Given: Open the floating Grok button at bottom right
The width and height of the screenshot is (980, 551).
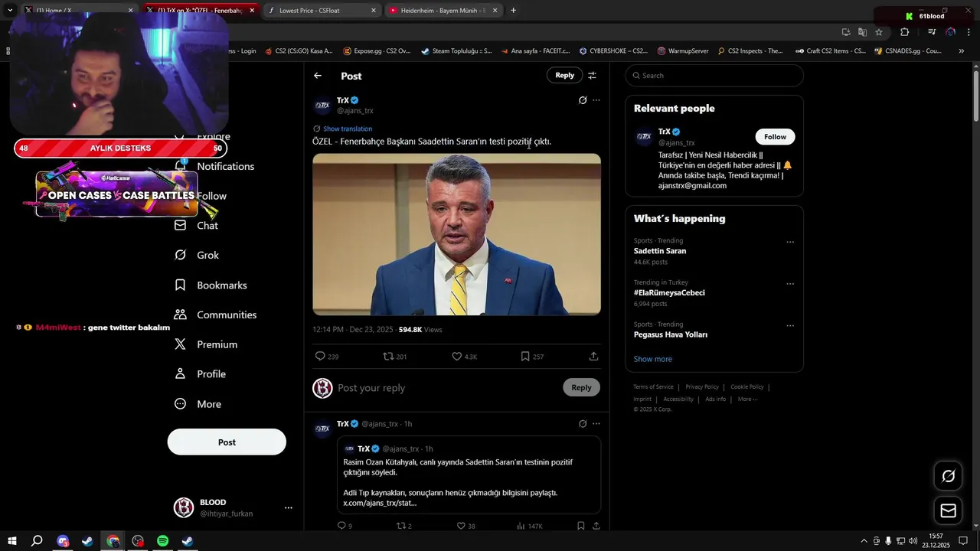Looking at the screenshot, I should [x=948, y=476].
